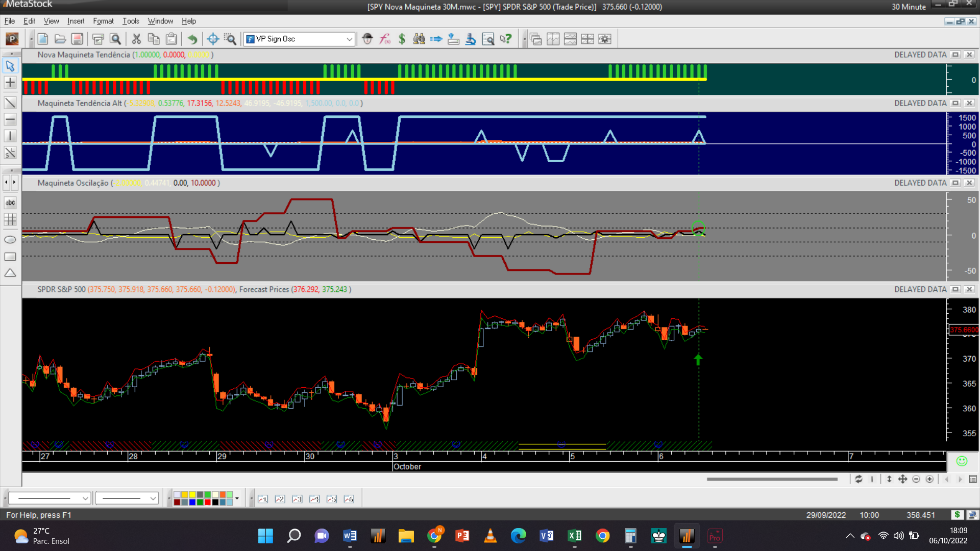
Task: Expand the color palette dropdown arrow
Action: 237,498
